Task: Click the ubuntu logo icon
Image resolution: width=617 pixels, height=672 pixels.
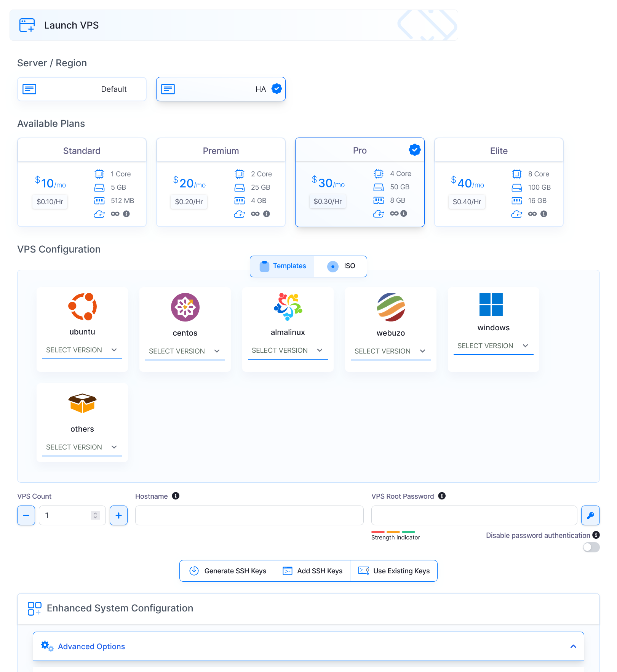Action: [x=82, y=307]
